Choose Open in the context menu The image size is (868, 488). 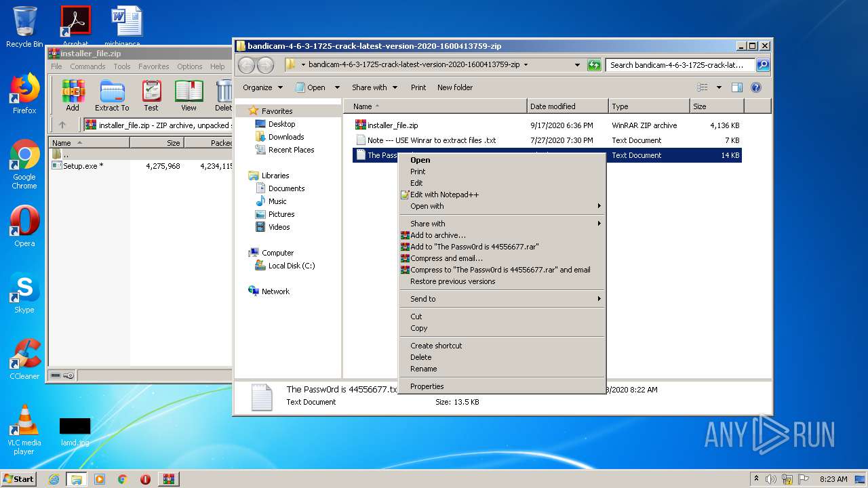tap(501, 160)
